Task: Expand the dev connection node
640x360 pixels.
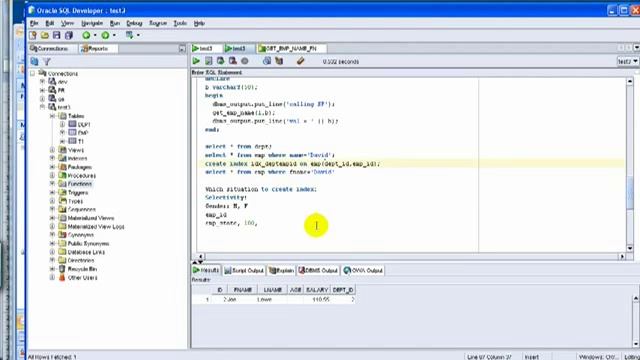Action: coord(42,82)
